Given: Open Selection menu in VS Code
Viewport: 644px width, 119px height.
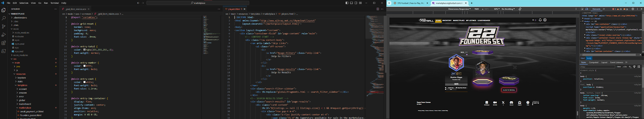Looking at the screenshot, I should [24, 3].
